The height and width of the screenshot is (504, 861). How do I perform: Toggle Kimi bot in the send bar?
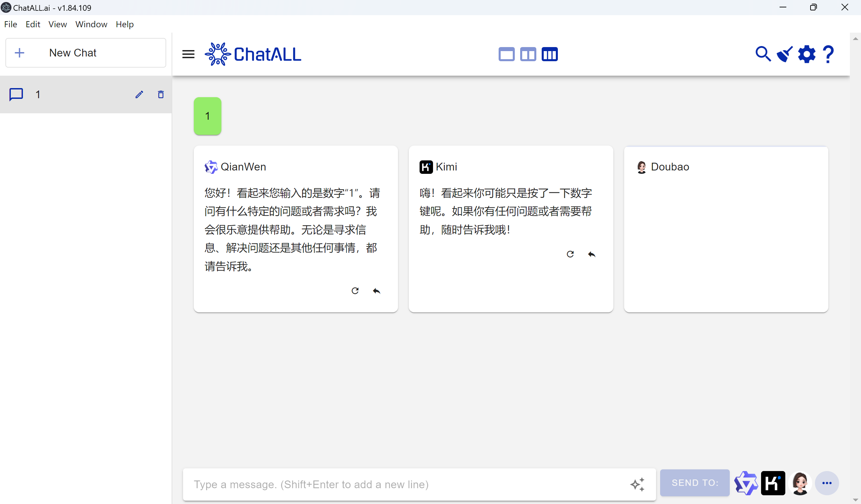click(773, 483)
